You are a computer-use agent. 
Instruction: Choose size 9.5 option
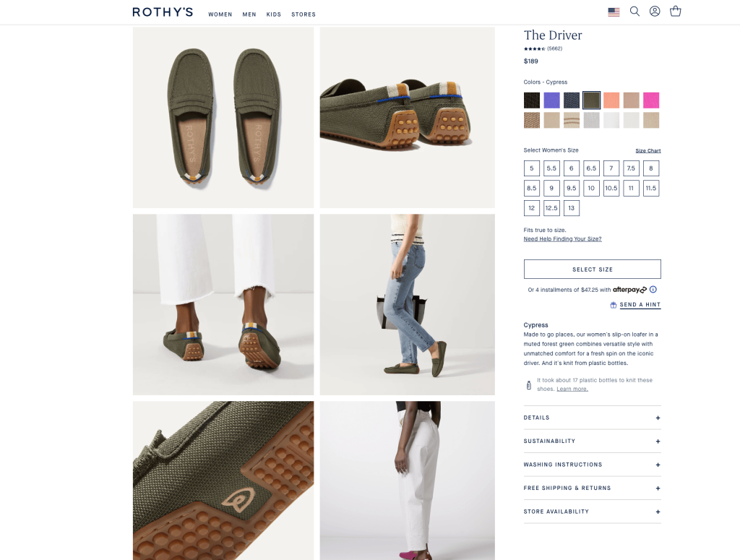point(572,188)
